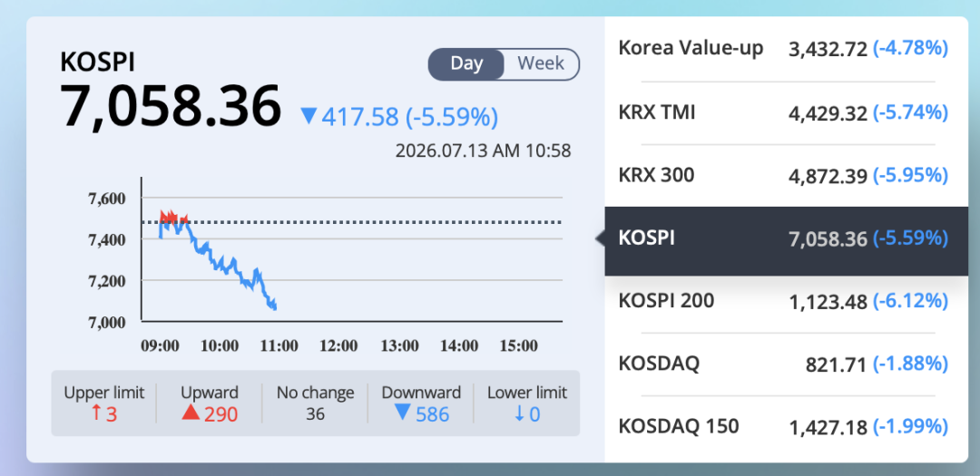The height and width of the screenshot is (476, 980).
Task: Click the large KOSPI value 7,058.36
Action: pyautogui.click(x=171, y=105)
